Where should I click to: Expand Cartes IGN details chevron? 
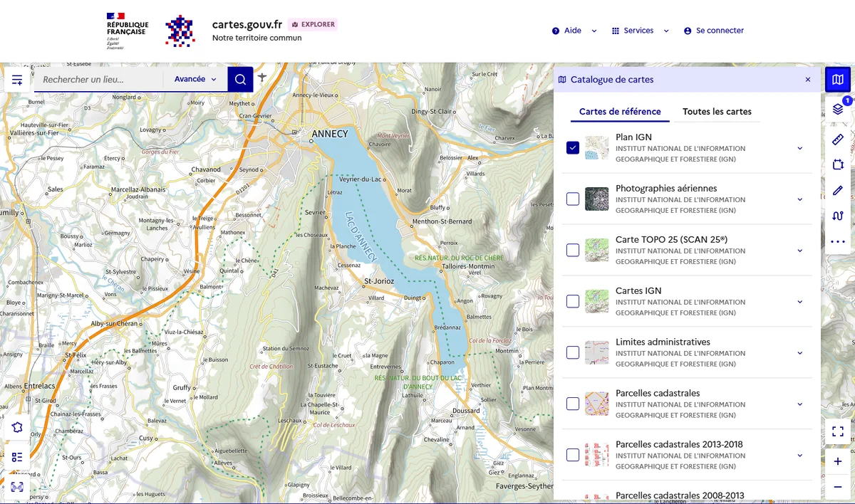(799, 302)
